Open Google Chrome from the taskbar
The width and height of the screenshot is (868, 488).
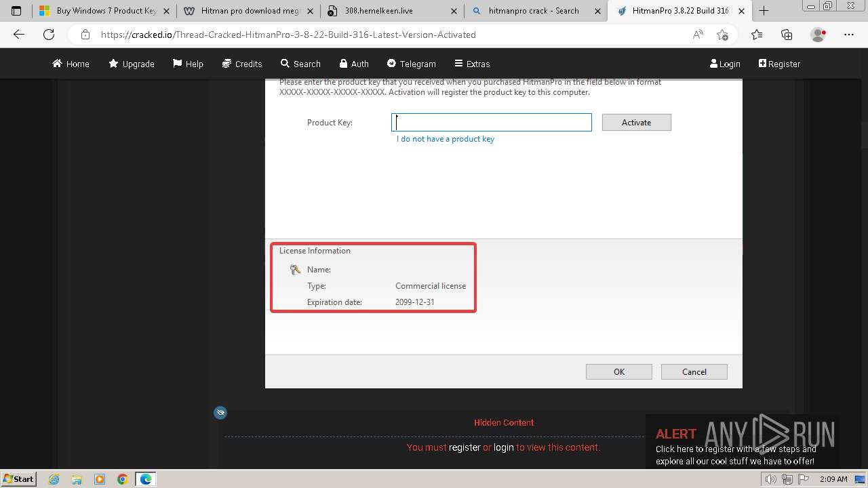tap(123, 479)
